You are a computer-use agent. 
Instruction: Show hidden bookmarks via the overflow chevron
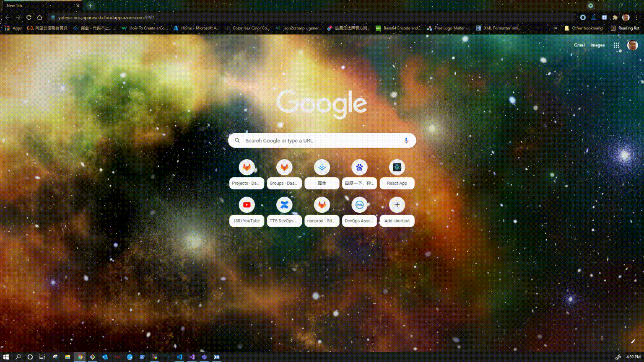(x=556, y=28)
